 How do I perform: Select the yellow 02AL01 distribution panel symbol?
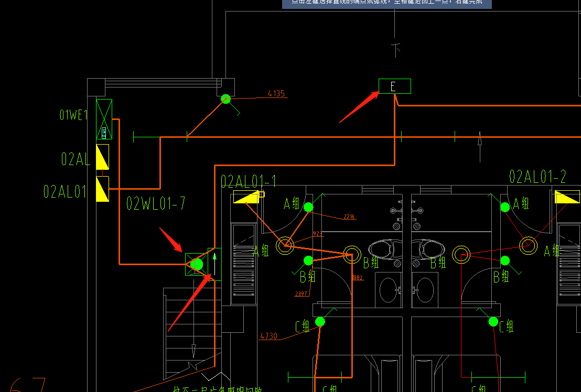click(103, 189)
